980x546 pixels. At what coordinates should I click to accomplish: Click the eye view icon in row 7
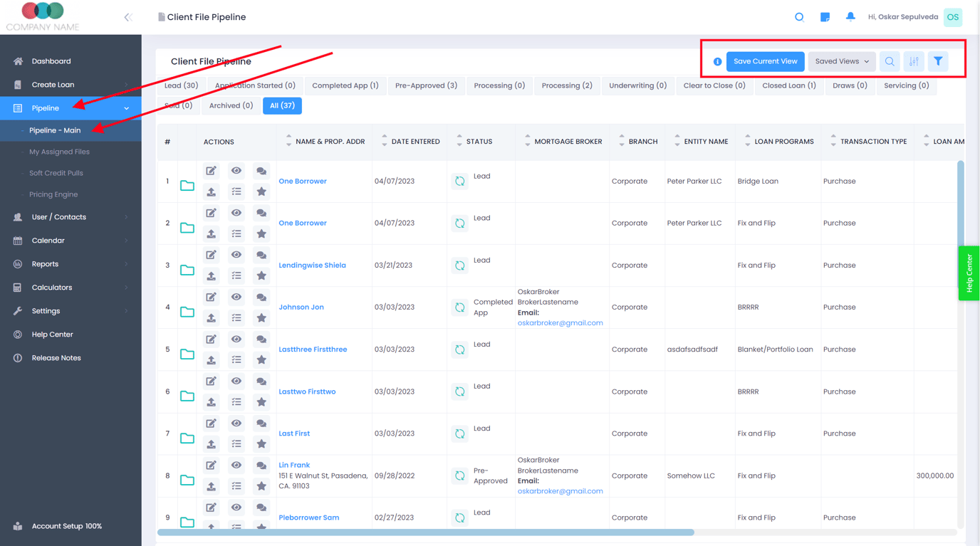pyautogui.click(x=236, y=423)
